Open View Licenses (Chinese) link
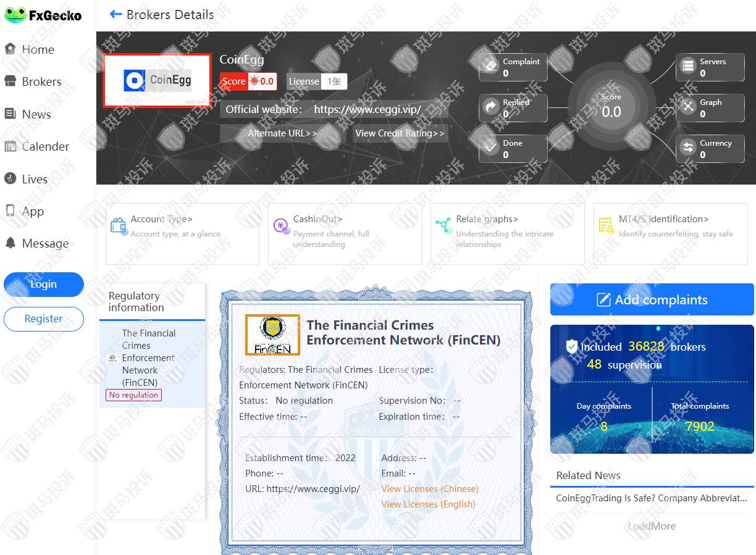 coord(429,489)
